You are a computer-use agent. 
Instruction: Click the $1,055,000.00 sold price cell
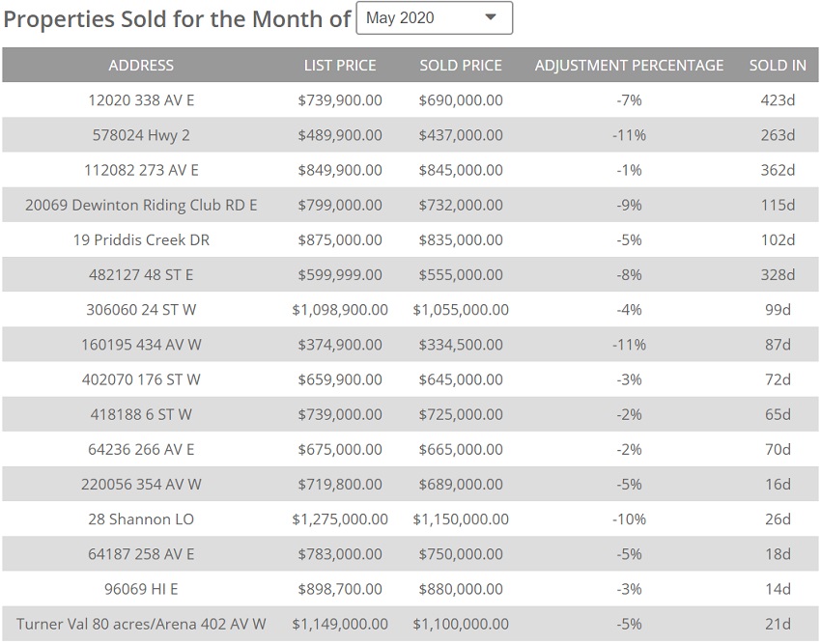coord(461,310)
